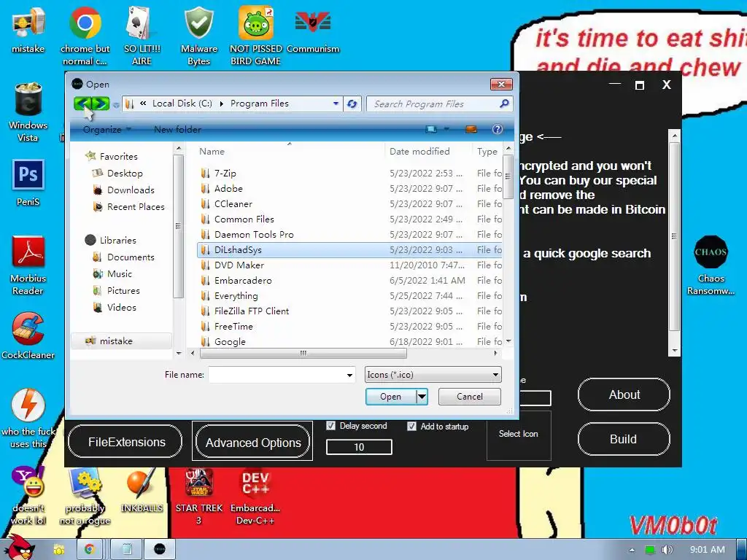Click the Open button in dialog
The width and height of the screenshot is (747, 560).
[x=391, y=397]
